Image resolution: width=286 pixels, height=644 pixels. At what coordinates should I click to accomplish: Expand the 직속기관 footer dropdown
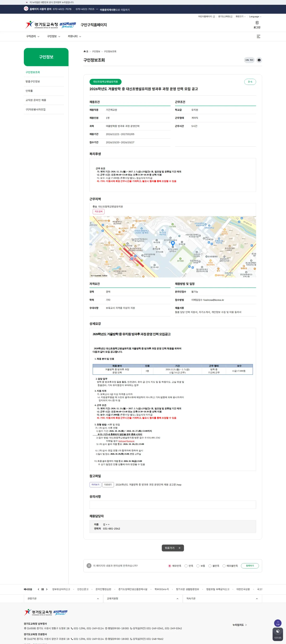pos(222,599)
